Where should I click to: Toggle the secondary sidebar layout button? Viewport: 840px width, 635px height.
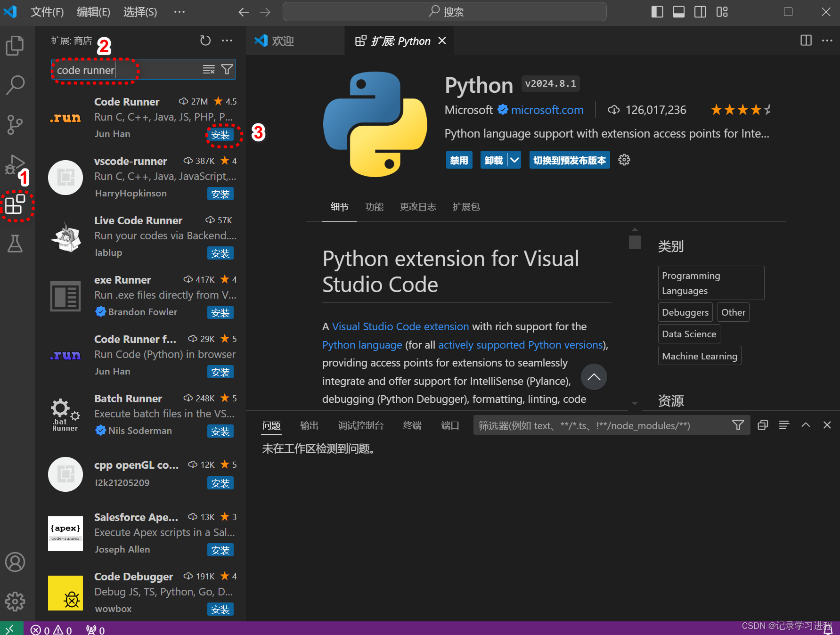(x=700, y=12)
